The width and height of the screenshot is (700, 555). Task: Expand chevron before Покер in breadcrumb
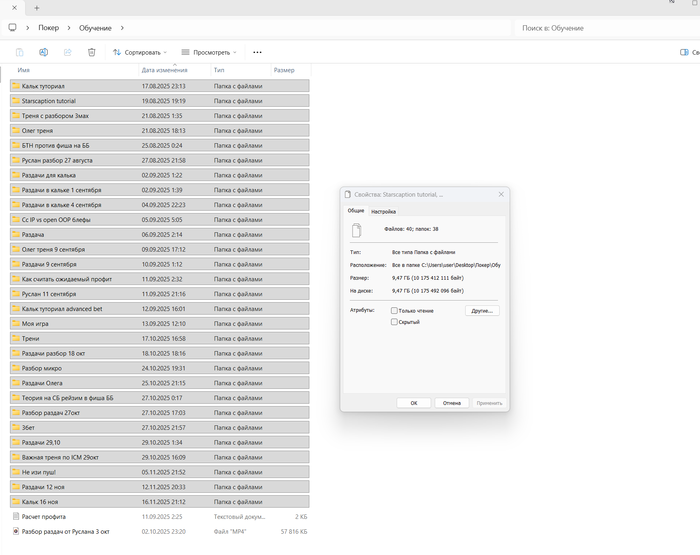28,28
